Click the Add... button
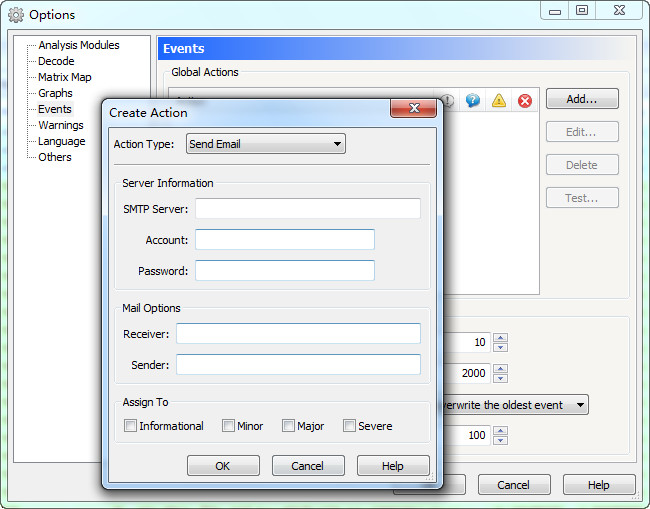The image size is (650, 509). tap(581, 99)
